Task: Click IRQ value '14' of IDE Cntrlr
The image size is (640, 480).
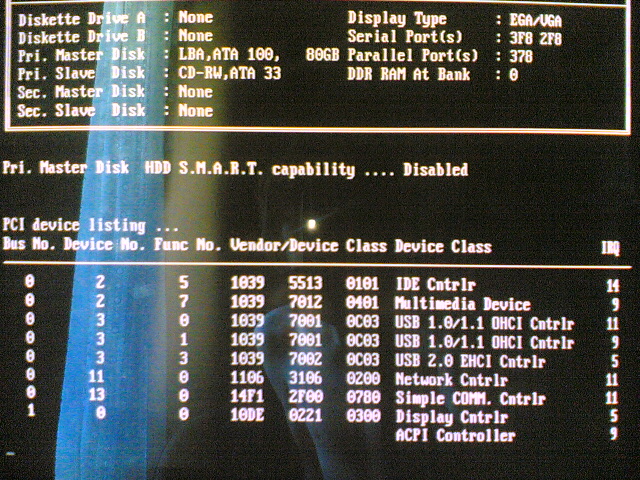Action: coord(613,285)
